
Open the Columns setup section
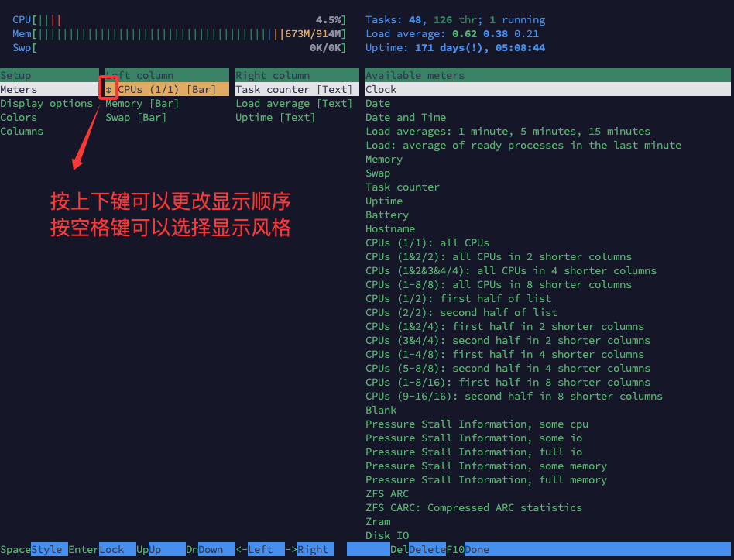pyautogui.click(x=22, y=132)
